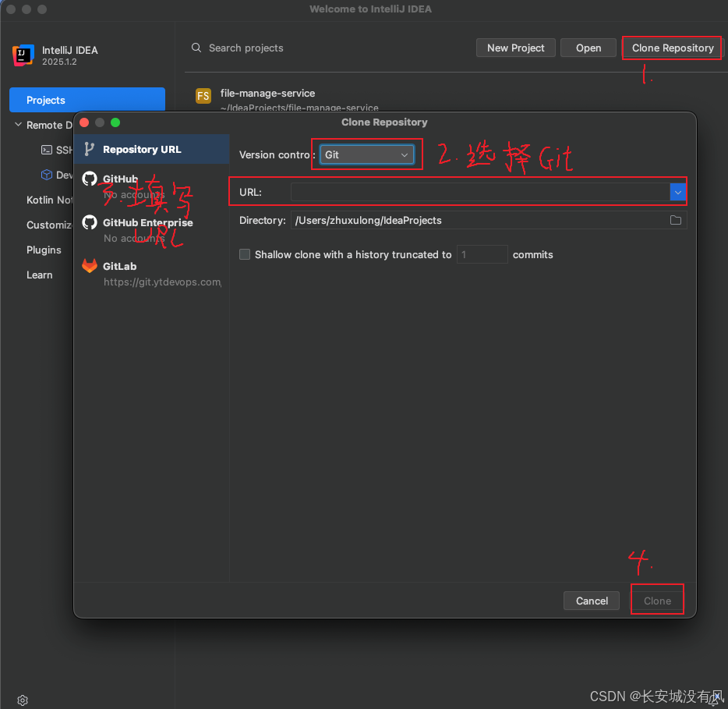Click the Remote Development tree label

point(50,125)
